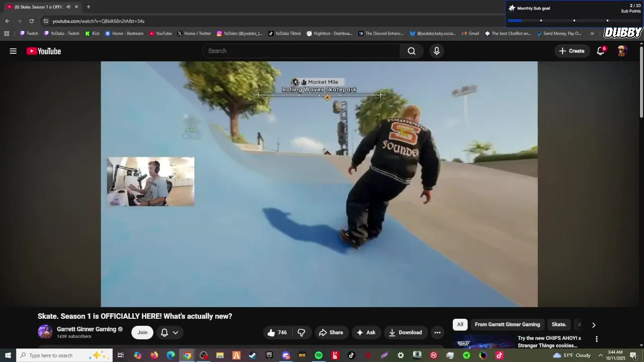Open The Discord Enhance bookmark
Screen dimensions: 644x362
coord(381,34)
